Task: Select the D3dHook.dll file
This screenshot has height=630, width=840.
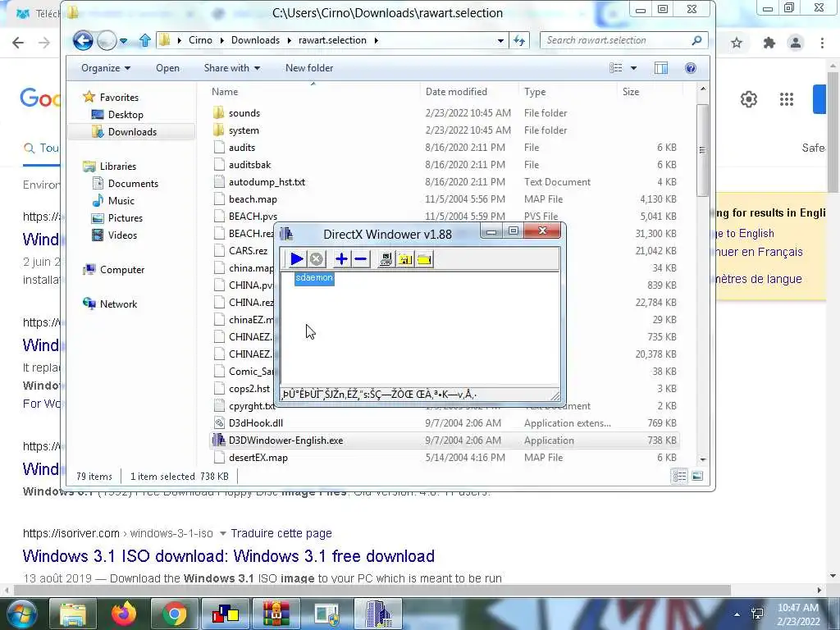Action: click(256, 423)
